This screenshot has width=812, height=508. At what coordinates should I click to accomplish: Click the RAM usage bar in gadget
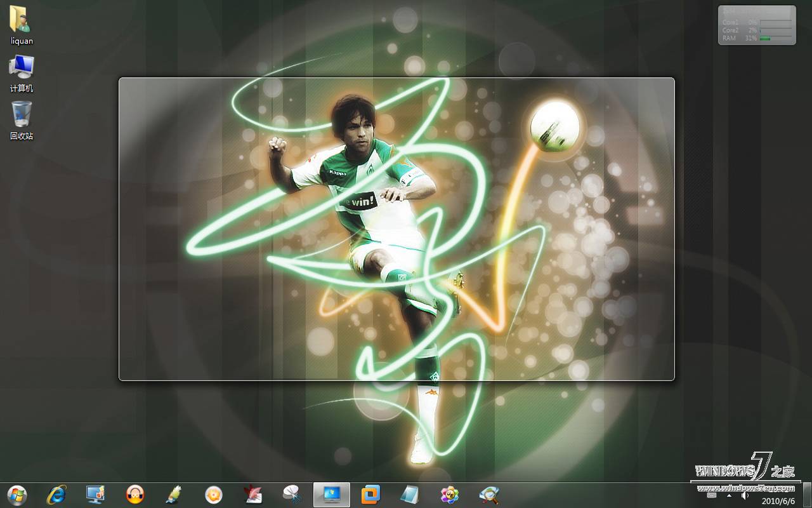point(776,38)
